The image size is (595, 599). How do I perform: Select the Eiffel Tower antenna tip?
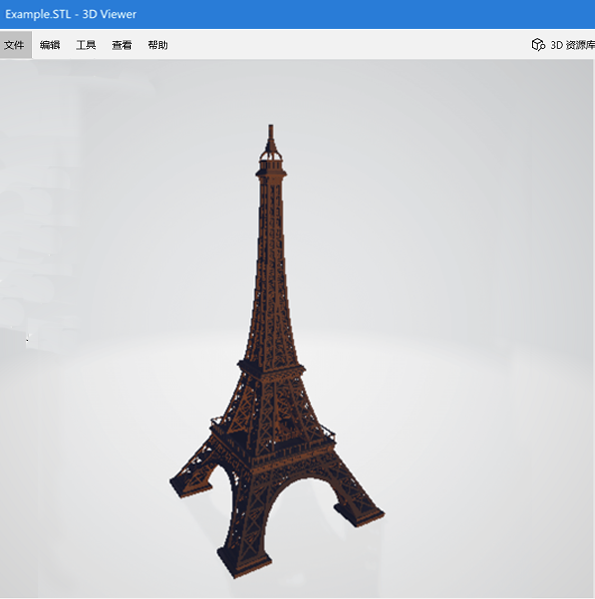click(x=271, y=132)
